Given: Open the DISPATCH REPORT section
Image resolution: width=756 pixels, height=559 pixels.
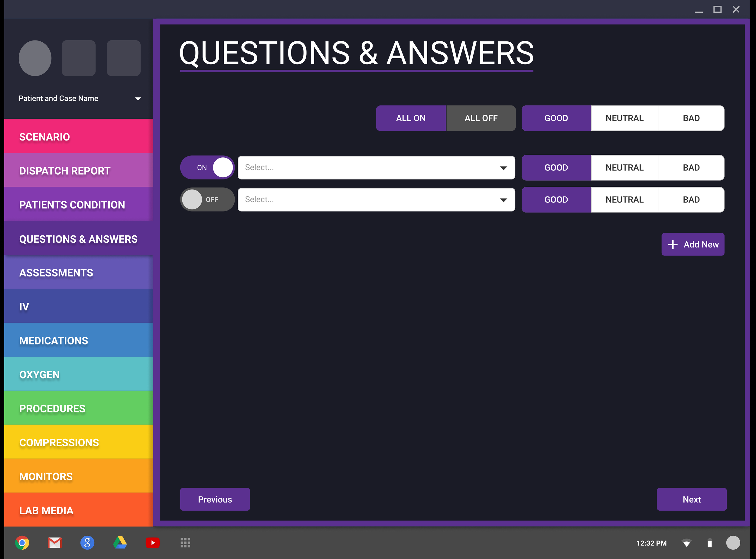Looking at the screenshot, I should [x=78, y=170].
